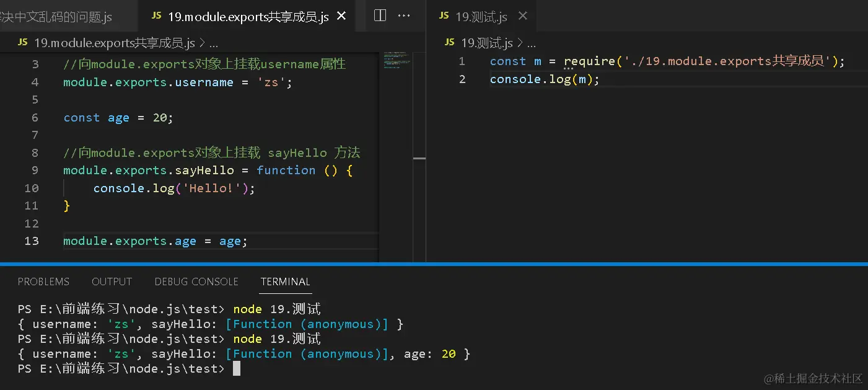Click the JS file icon on 19.测试.js tab
Screen dimensions: 868x390
tap(444, 16)
